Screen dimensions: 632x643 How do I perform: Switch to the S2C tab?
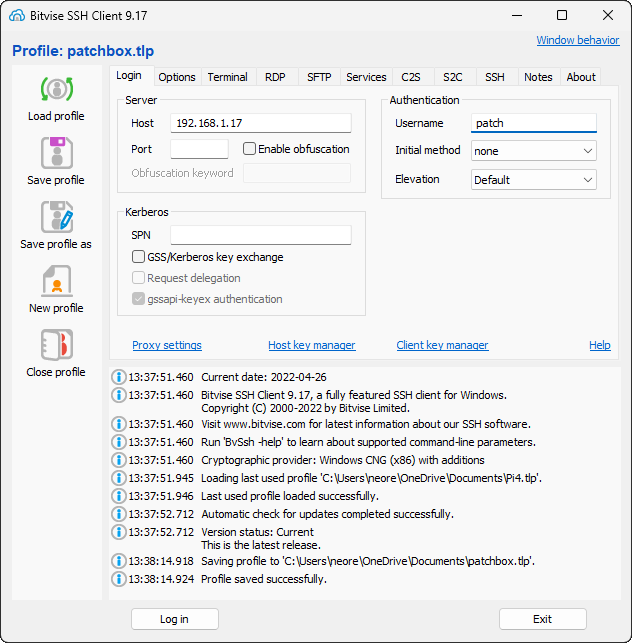[453, 77]
